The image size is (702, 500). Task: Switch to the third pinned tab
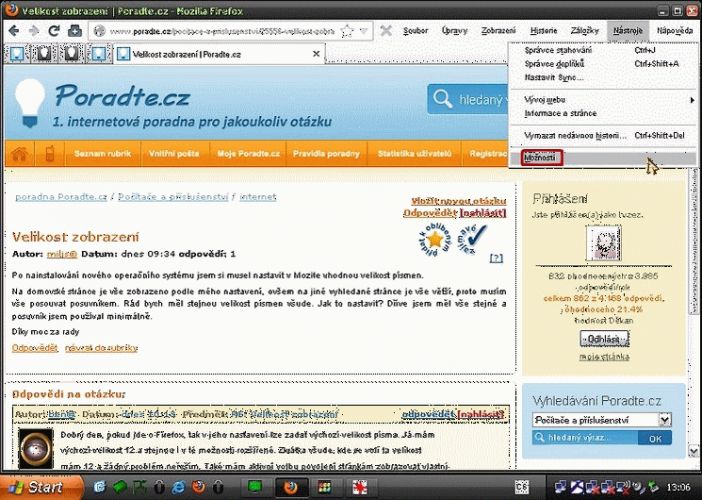pos(71,54)
